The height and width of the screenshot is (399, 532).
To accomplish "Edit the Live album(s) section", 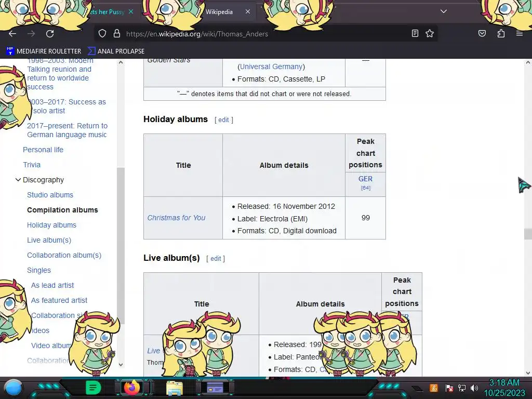I will pos(216,259).
